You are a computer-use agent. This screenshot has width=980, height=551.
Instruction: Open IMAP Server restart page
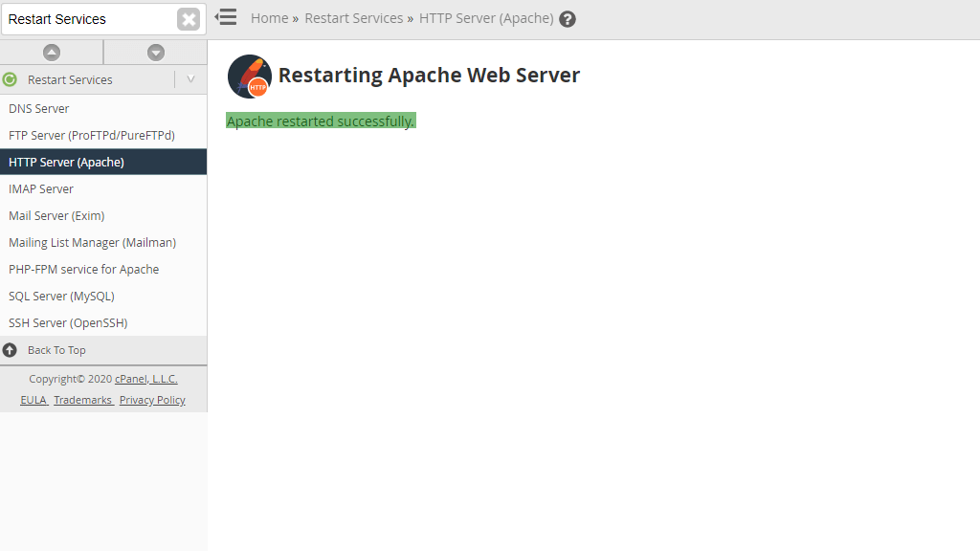(x=103, y=188)
